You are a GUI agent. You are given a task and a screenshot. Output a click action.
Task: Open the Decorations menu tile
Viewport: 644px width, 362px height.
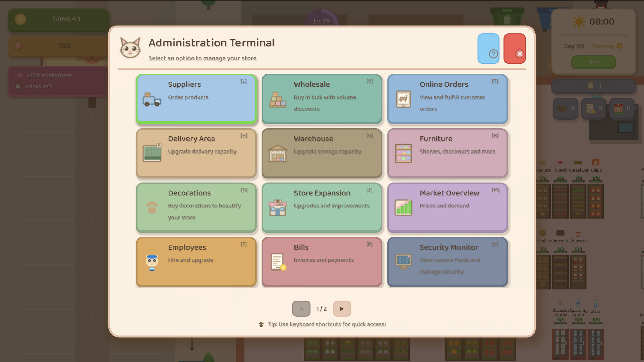(x=196, y=207)
